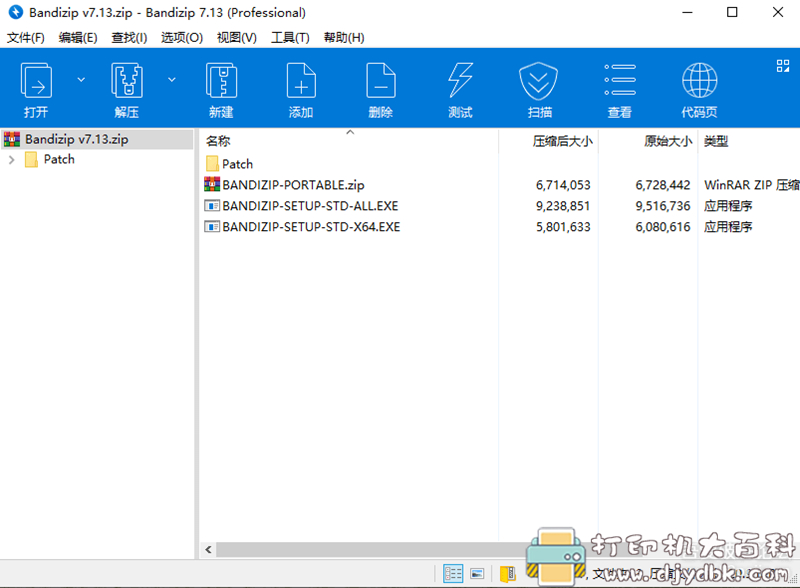The height and width of the screenshot is (588, 800).
Task: Click the original size 9,516,736 cell
Action: (x=663, y=206)
